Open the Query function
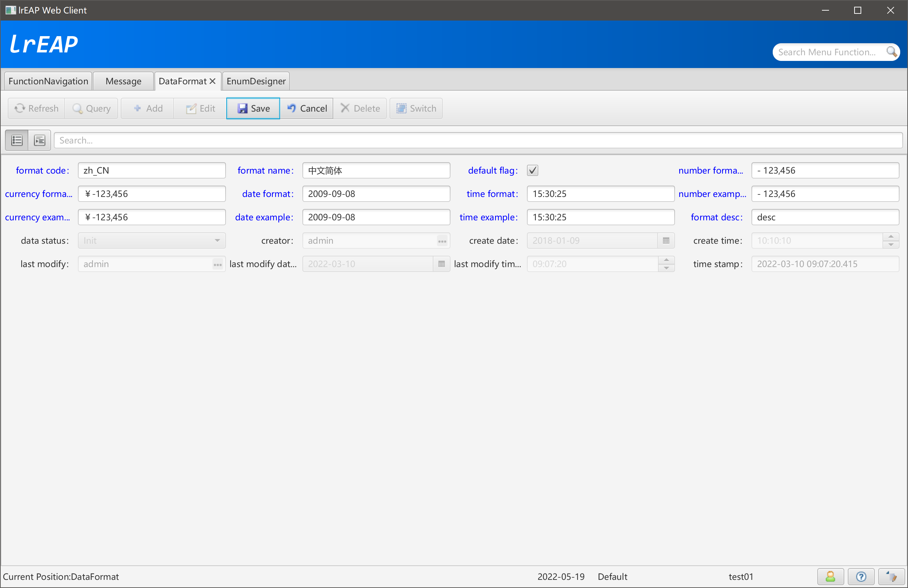This screenshot has width=908, height=588. (92, 108)
